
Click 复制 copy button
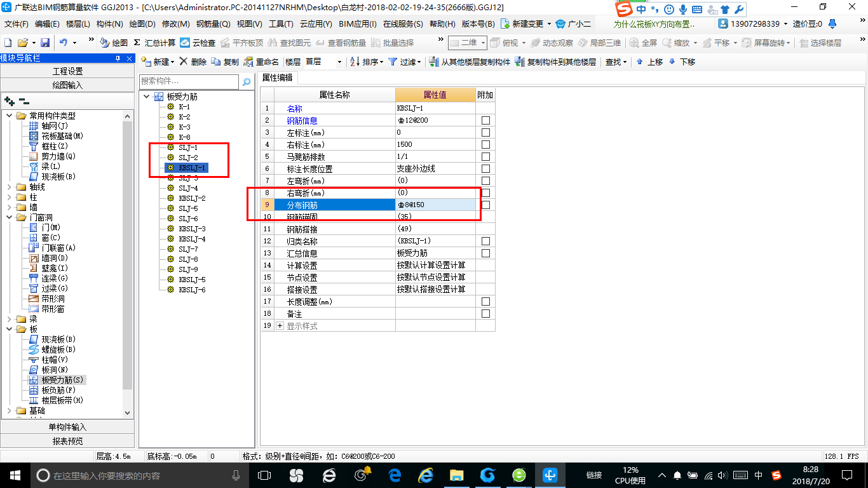pyautogui.click(x=225, y=62)
